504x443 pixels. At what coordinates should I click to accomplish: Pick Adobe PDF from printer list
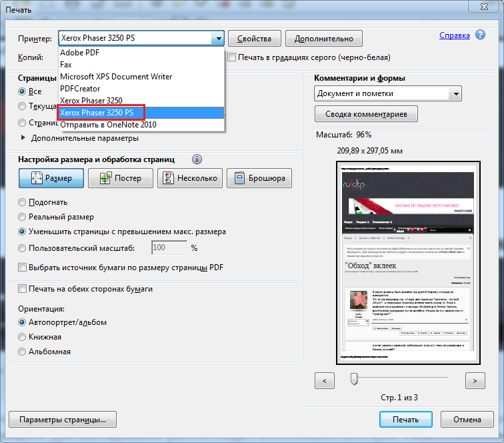click(x=141, y=53)
